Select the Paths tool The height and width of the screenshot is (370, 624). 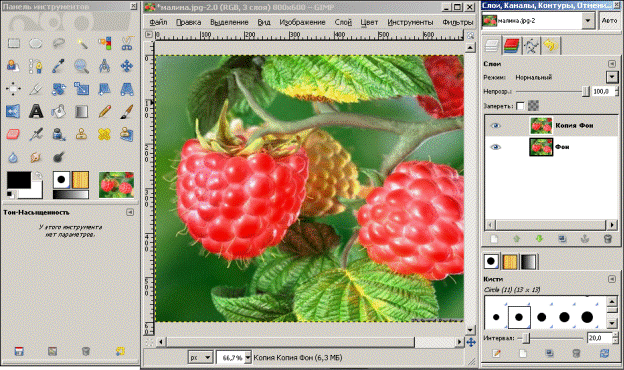(x=36, y=66)
